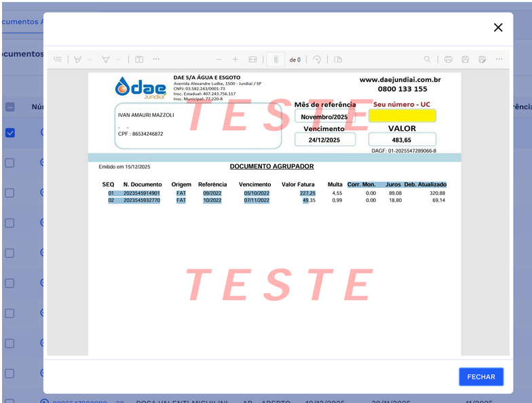Image resolution: width=532 pixels, height=403 pixels.
Task: Click the 05/10/2022 due date cell
Action: pos(256,193)
